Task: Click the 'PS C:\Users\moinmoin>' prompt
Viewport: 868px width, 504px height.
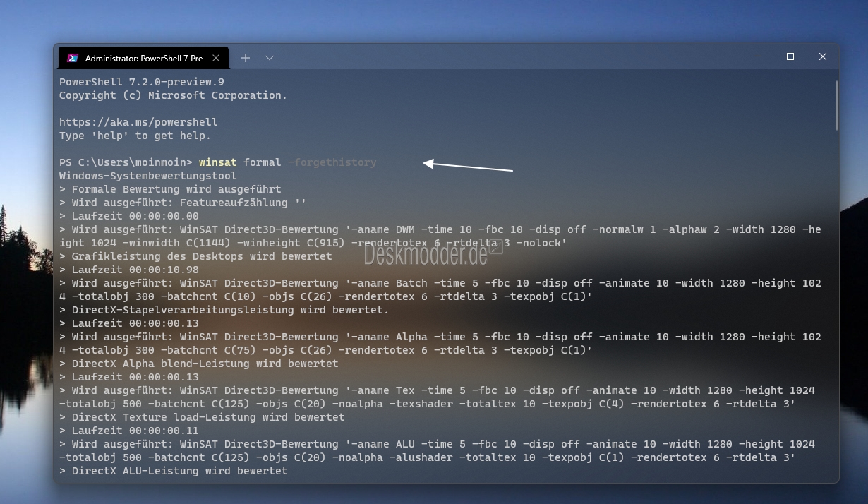Action: pyautogui.click(x=126, y=162)
